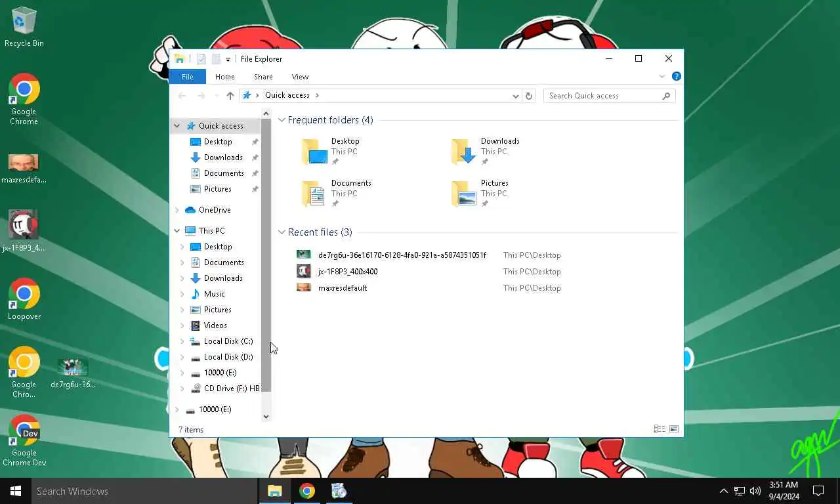Open the Windows Start menu

tap(16, 491)
